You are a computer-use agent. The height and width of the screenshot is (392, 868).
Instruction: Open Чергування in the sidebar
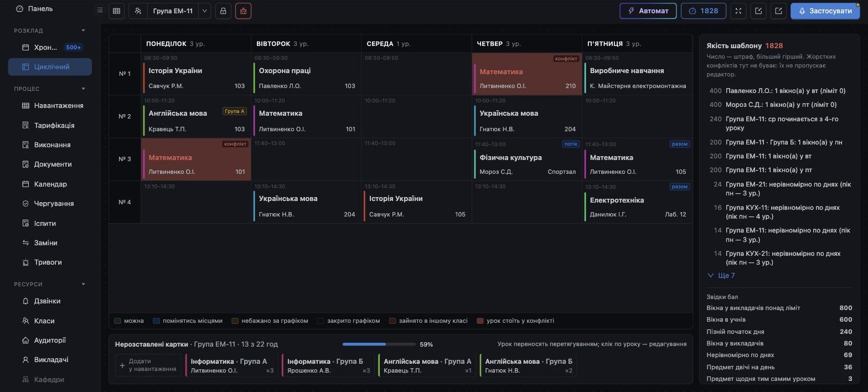(50, 204)
